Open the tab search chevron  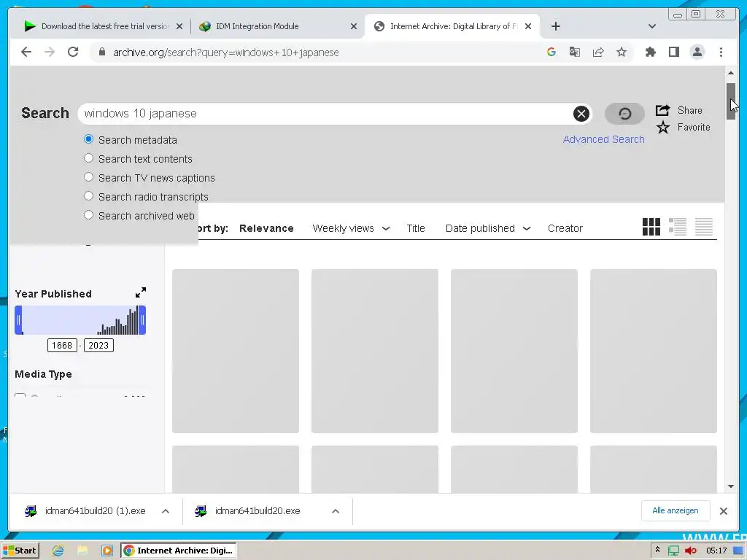point(651,26)
